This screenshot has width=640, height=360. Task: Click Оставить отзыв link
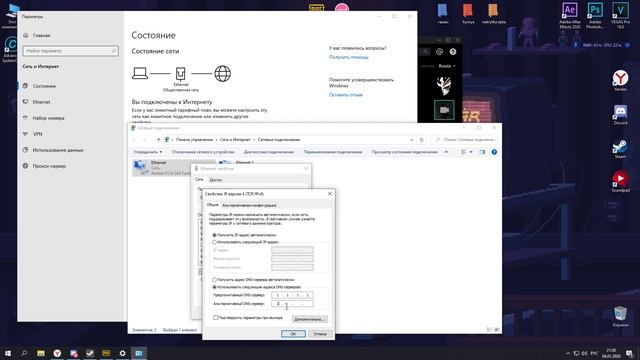coord(345,95)
